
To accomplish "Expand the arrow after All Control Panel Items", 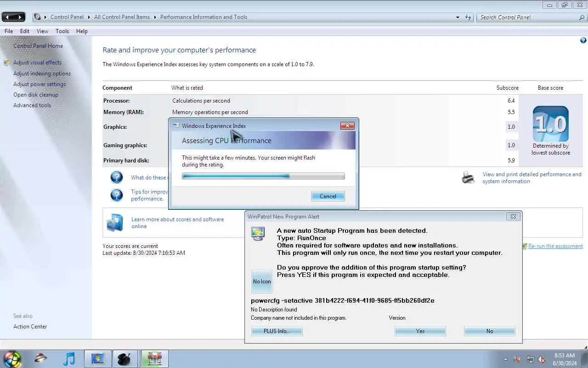I will coord(155,17).
